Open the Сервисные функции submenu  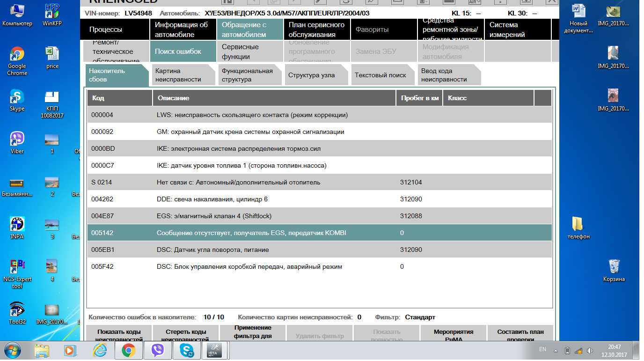[x=250, y=52]
